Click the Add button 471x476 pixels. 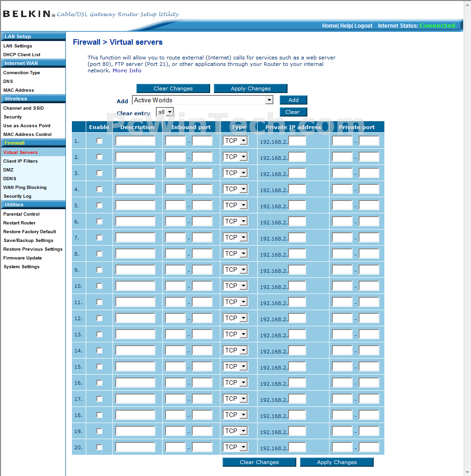[x=294, y=100]
